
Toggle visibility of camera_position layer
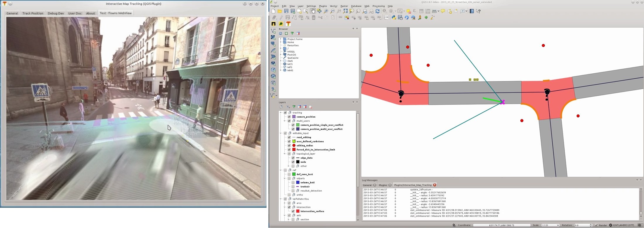[x=289, y=117]
